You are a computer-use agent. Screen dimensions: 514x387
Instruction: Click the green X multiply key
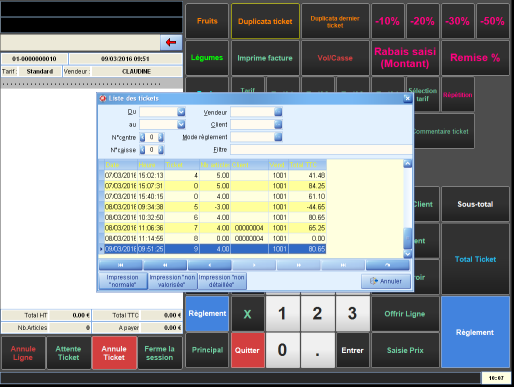(x=247, y=314)
